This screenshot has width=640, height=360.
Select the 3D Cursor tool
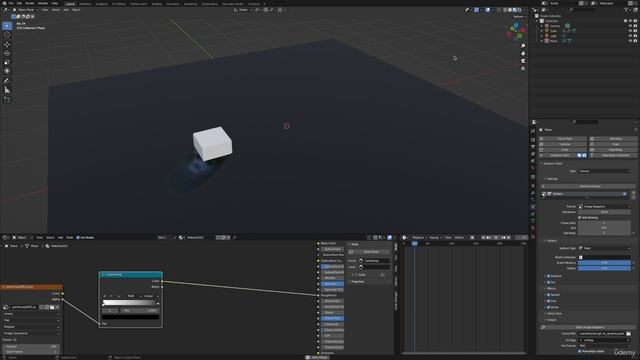7,35
